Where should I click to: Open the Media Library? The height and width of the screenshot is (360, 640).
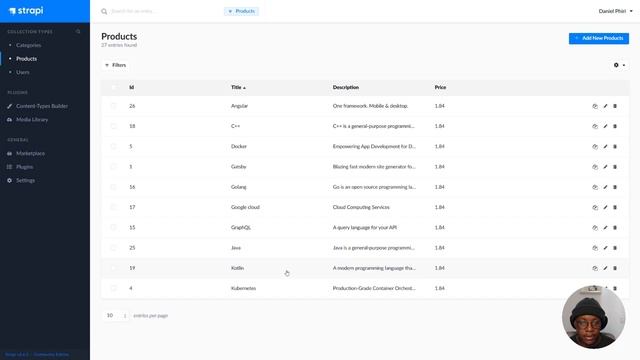click(32, 120)
